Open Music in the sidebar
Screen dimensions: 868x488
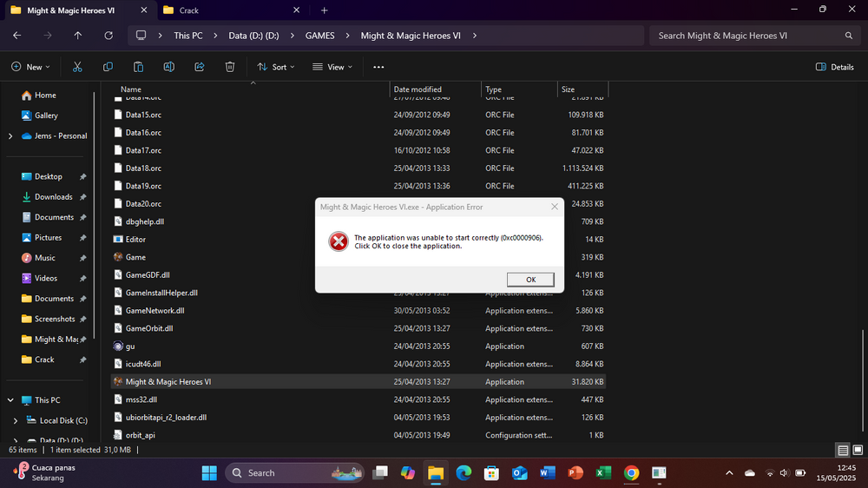[45, 258]
